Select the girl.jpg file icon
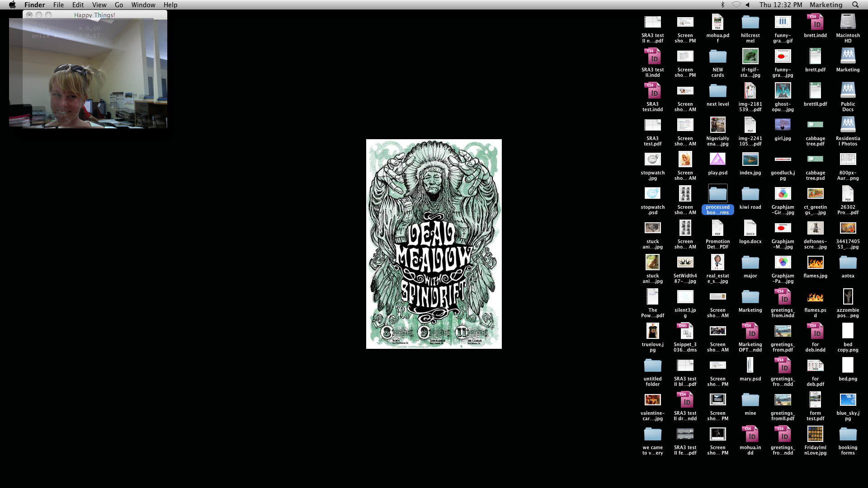 pos(783,125)
